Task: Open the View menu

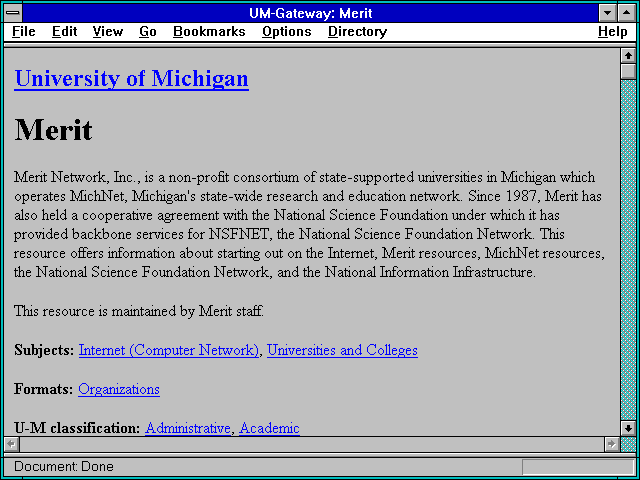Action: tap(108, 31)
